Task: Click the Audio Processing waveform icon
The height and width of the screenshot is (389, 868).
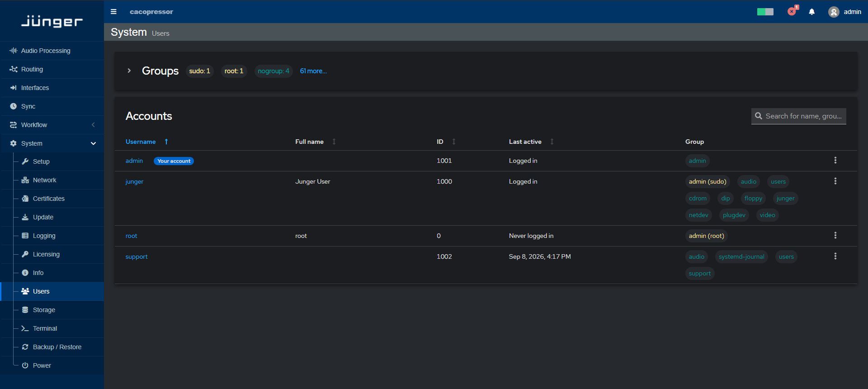Action: point(14,51)
